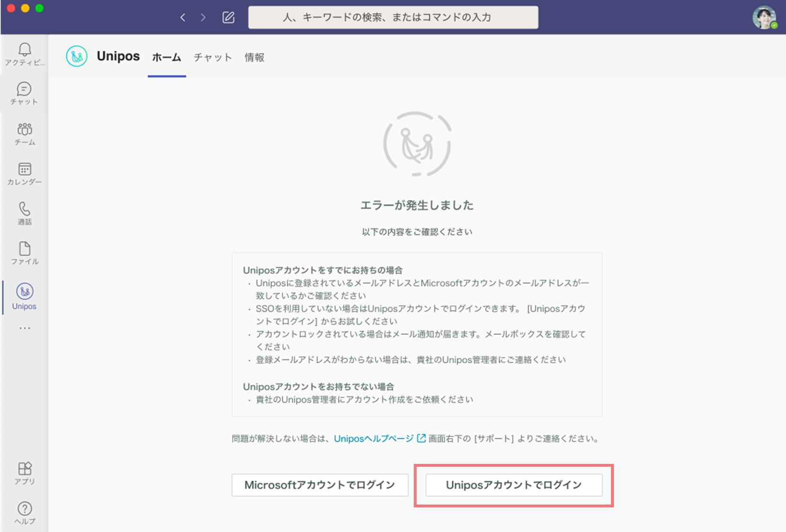Minimize the window with the yellow button
786x532 pixels.
[x=26, y=8]
